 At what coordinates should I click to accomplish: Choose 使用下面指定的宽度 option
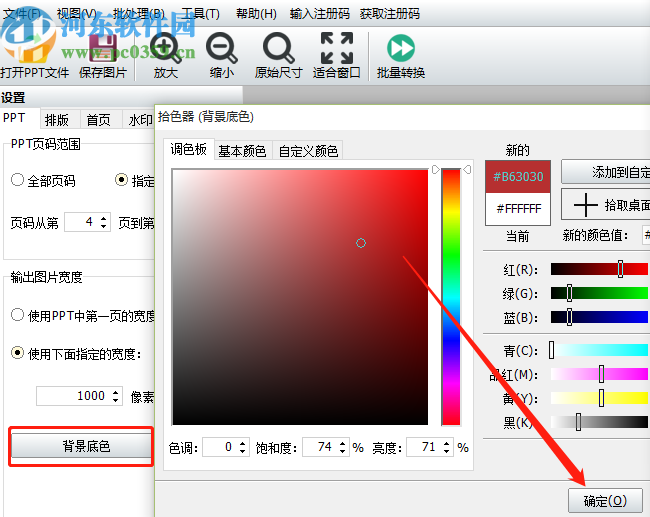[17, 353]
